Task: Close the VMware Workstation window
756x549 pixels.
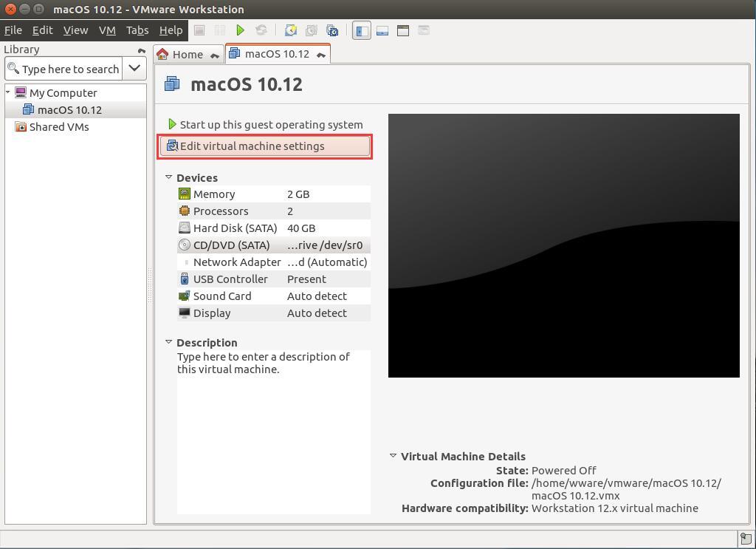Action: coord(10,9)
